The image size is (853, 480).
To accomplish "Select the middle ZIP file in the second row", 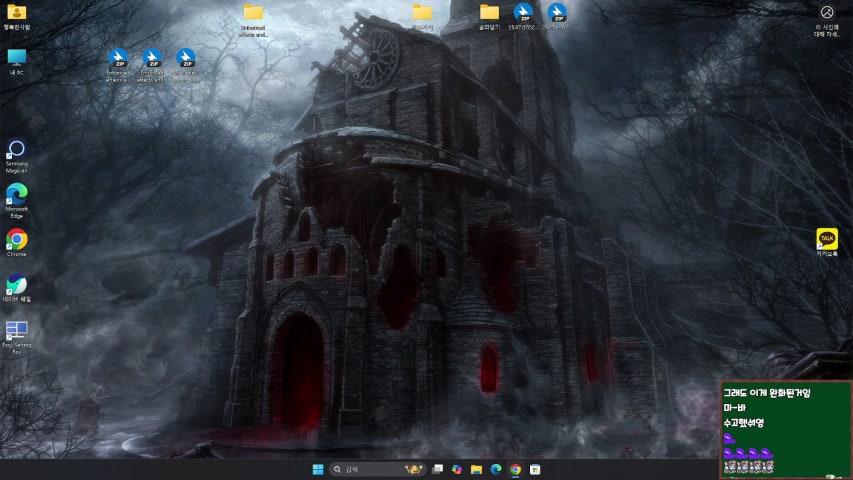I will click(x=151, y=65).
